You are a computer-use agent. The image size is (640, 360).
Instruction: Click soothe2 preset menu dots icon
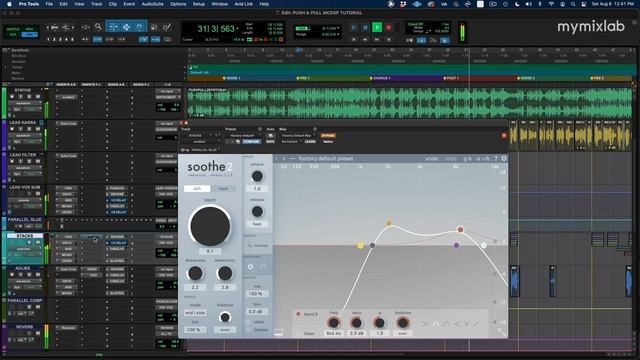click(x=292, y=158)
